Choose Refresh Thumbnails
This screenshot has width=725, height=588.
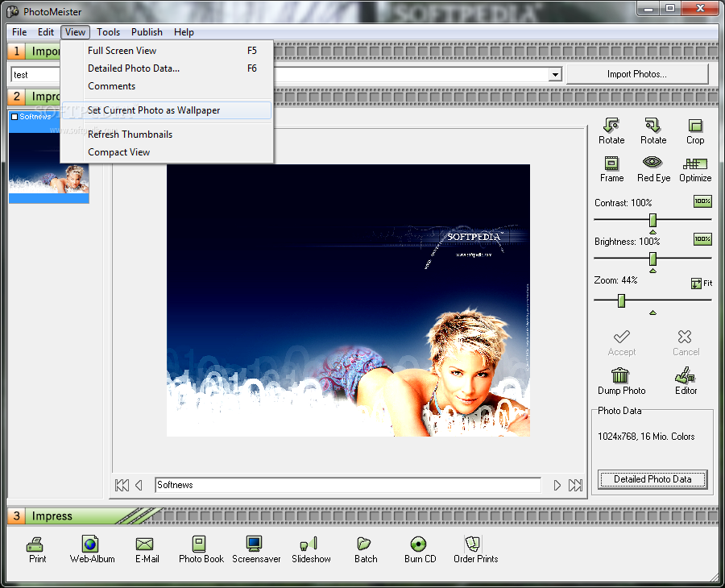point(167,134)
